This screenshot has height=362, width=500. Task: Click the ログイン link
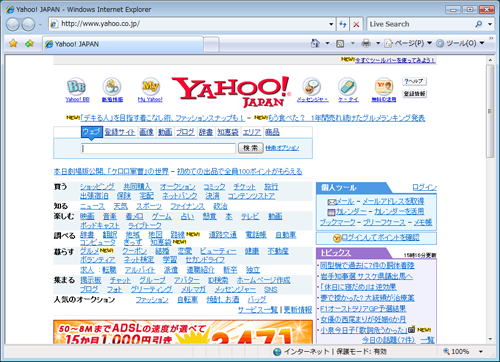coord(424,187)
